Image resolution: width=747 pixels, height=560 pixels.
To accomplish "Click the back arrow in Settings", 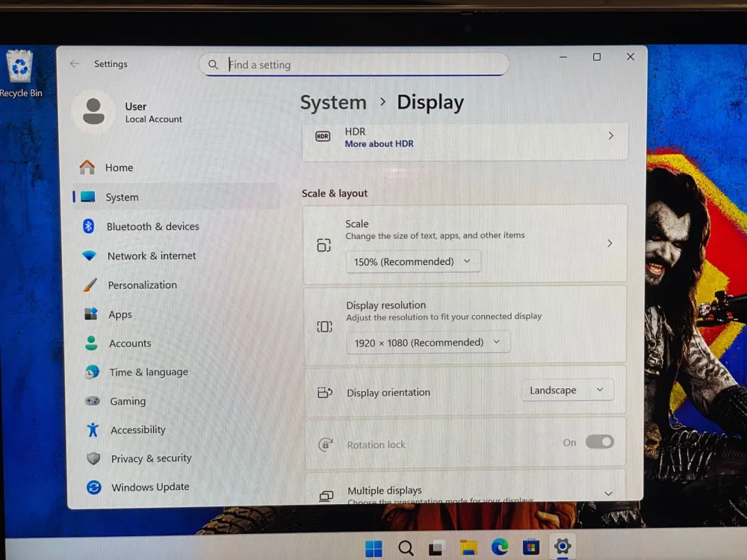I will (x=75, y=63).
